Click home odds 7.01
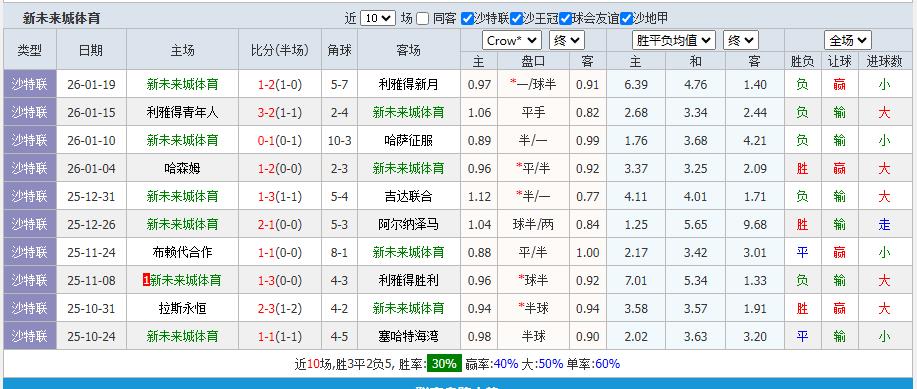 (636, 281)
